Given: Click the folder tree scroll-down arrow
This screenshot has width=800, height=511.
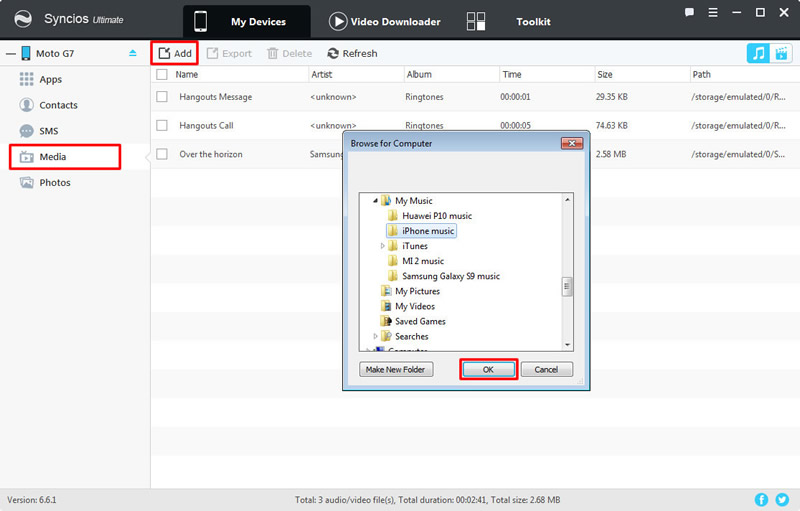Looking at the screenshot, I should 567,345.
